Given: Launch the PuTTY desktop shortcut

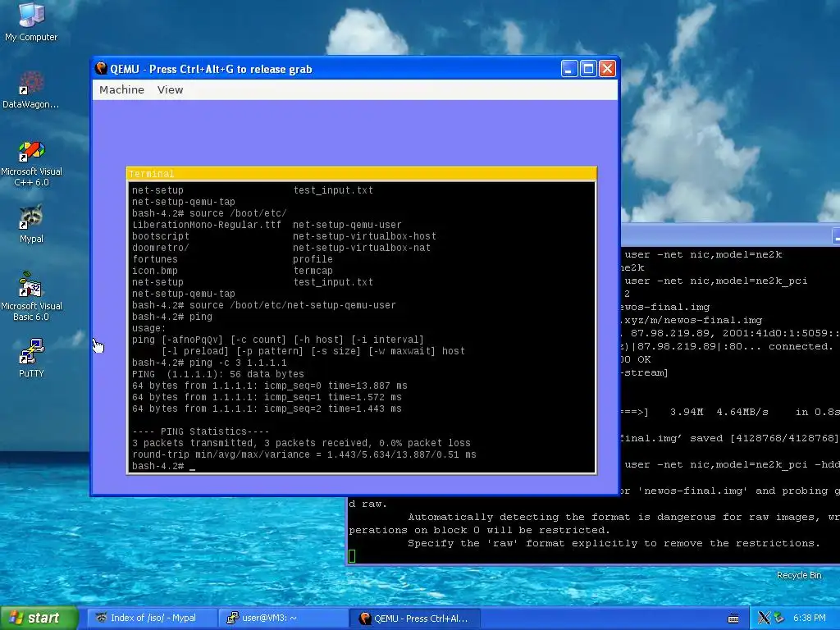Looking at the screenshot, I should coord(31,358).
